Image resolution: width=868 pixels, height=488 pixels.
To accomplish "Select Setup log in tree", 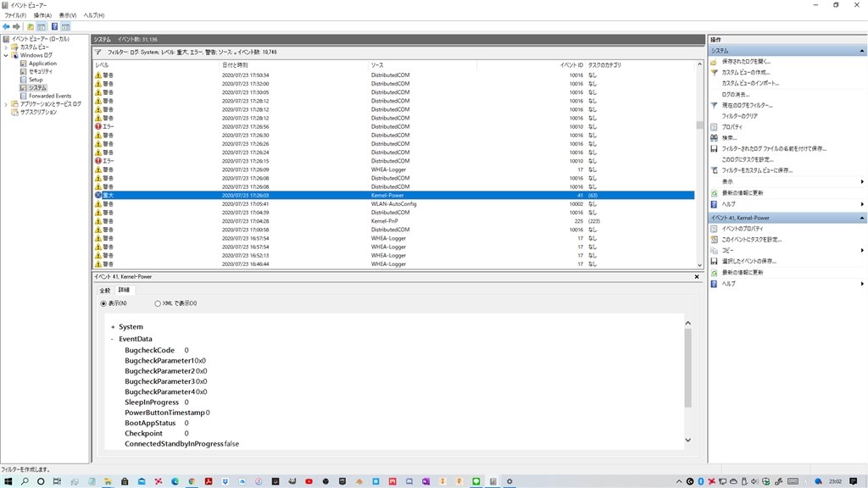I will coord(36,80).
